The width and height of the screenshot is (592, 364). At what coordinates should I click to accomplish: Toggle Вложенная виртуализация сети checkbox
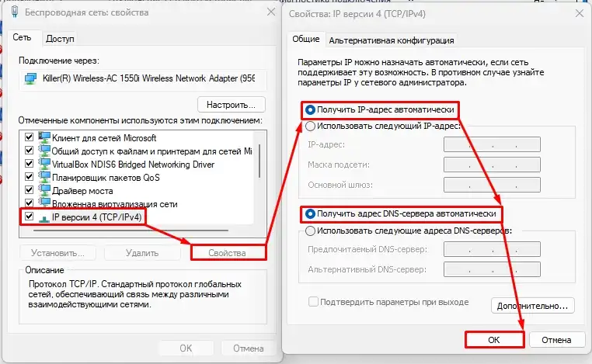tap(29, 203)
